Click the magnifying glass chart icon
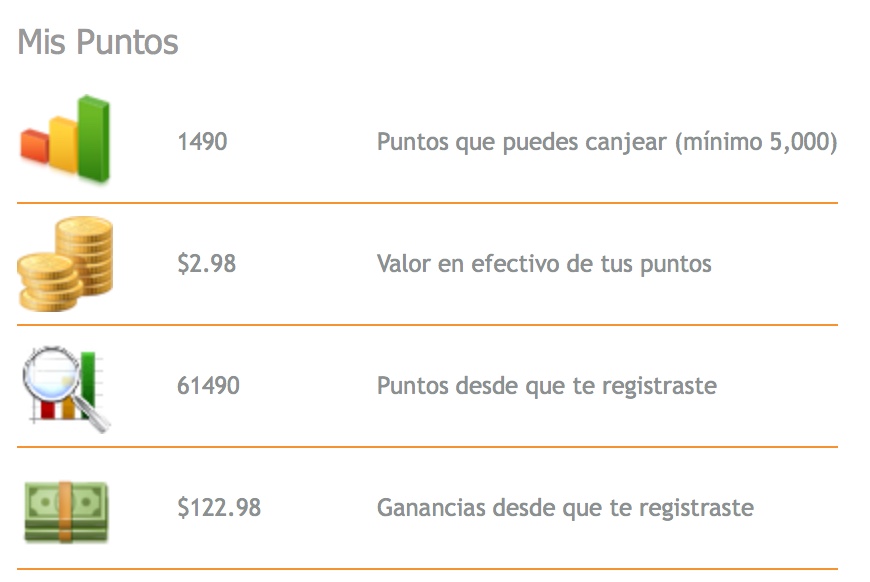This screenshot has width=870, height=582. [67, 388]
